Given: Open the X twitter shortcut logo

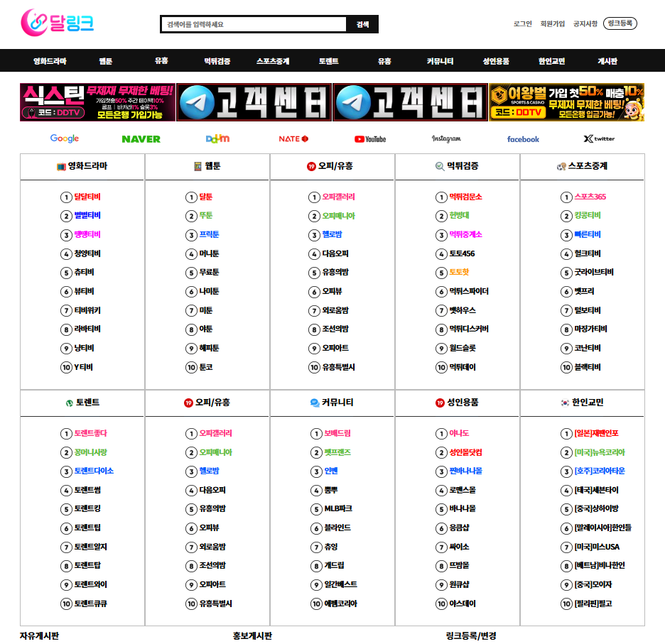Looking at the screenshot, I should point(599,138).
